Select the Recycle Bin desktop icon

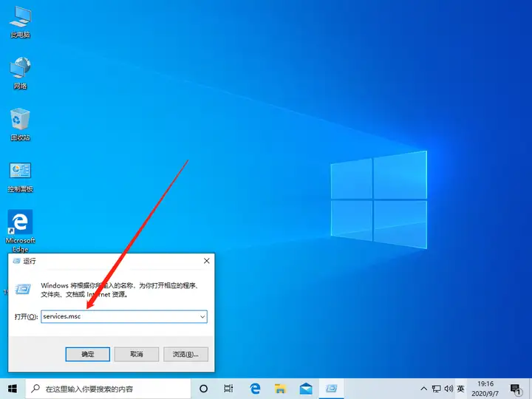tap(21, 125)
